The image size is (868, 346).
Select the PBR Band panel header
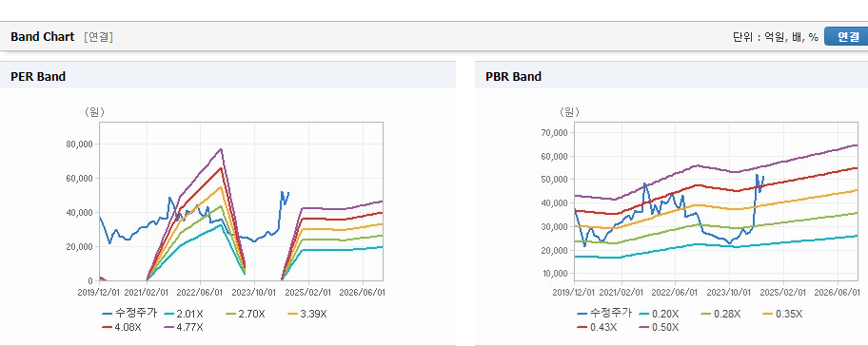pyautogui.click(x=672, y=76)
